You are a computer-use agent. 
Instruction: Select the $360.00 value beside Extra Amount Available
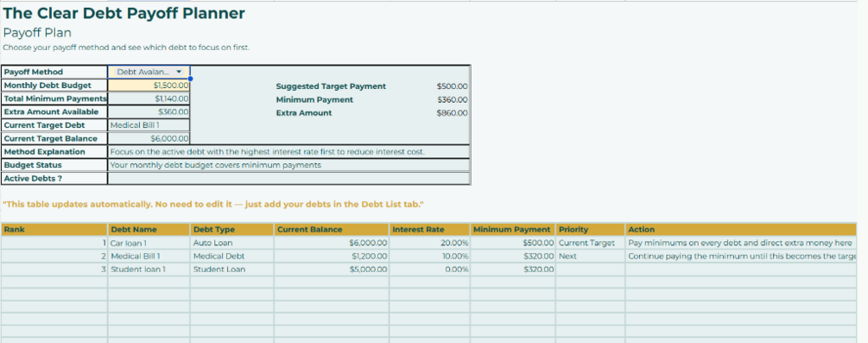(x=149, y=112)
